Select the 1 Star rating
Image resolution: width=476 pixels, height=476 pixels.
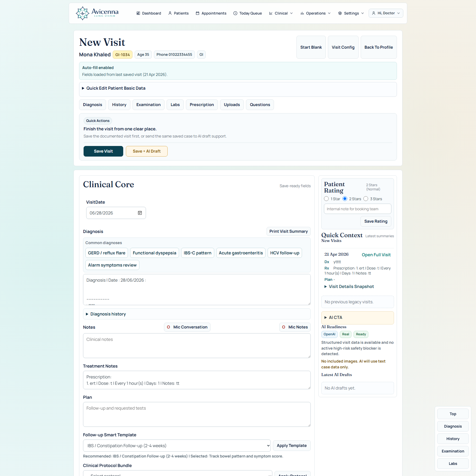click(x=326, y=199)
